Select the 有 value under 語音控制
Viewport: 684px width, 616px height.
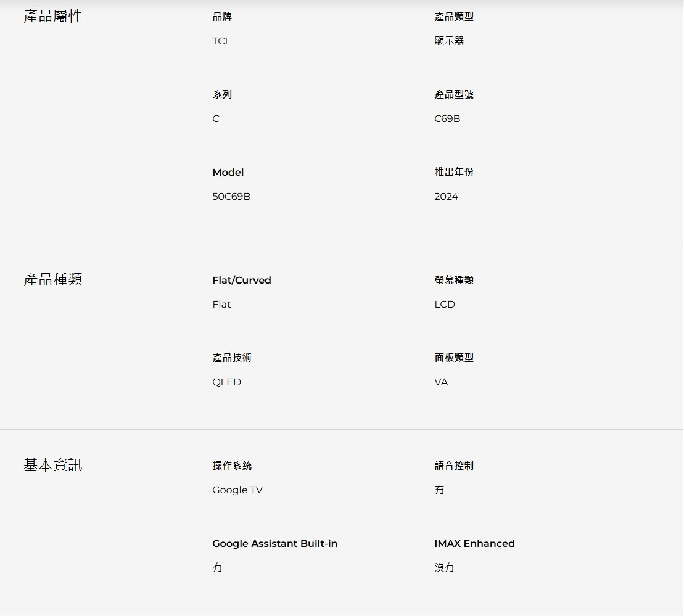[439, 490]
